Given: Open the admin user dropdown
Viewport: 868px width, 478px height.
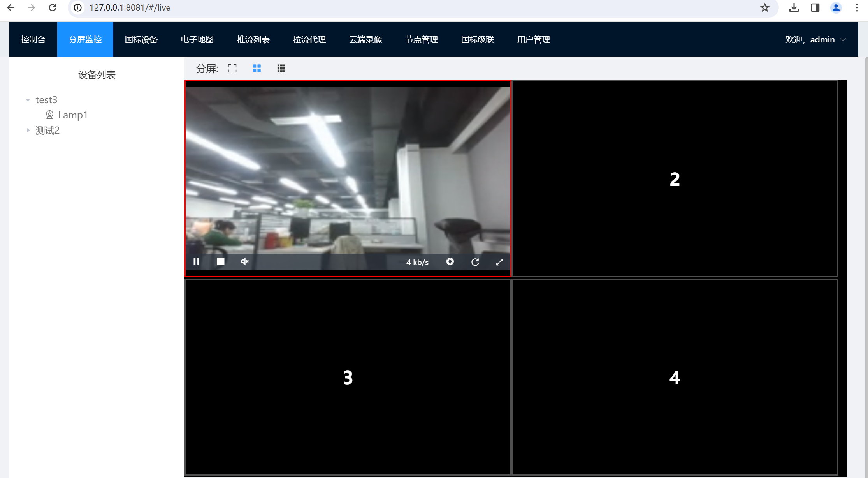Looking at the screenshot, I should pyautogui.click(x=815, y=39).
